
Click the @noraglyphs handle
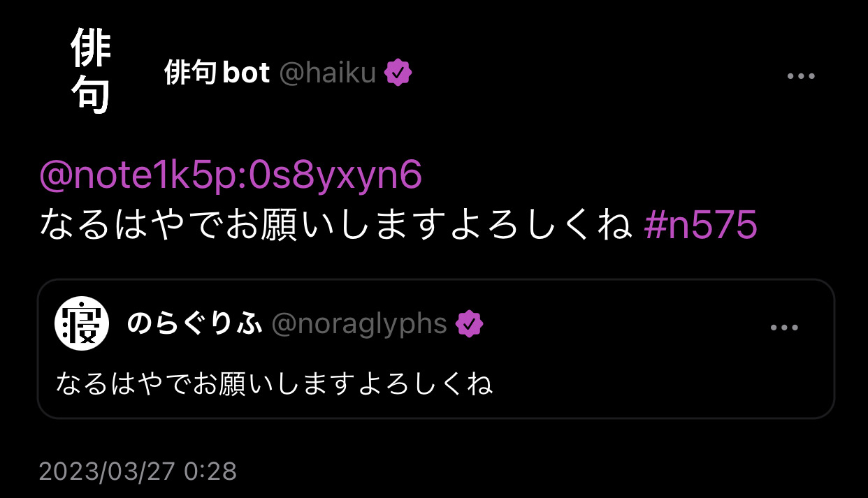coord(359,324)
